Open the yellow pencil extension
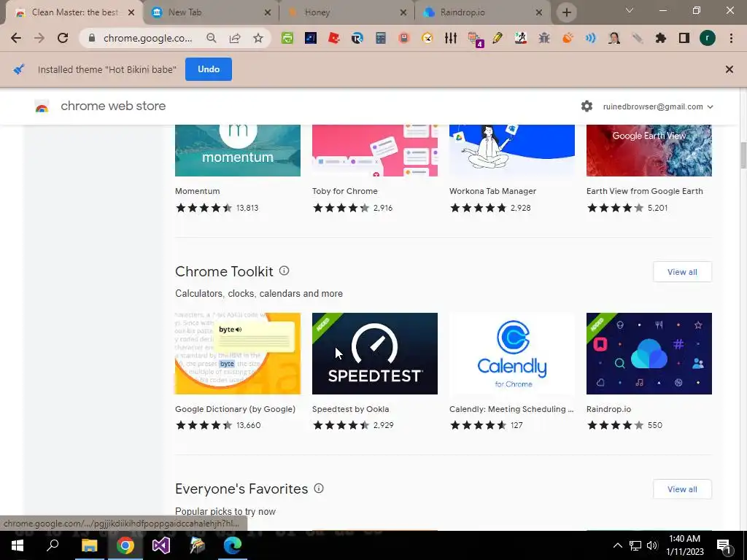 pyautogui.click(x=498, y=38)
